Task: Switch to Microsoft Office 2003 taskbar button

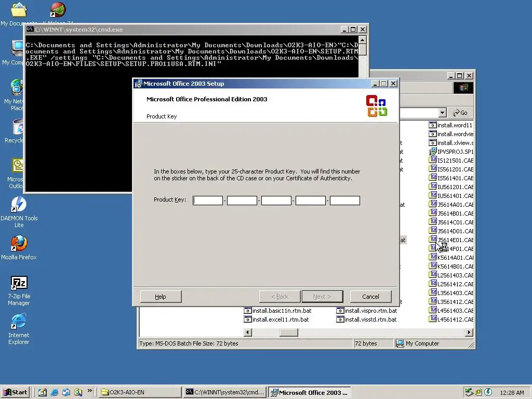Action: tap(310, 393)
